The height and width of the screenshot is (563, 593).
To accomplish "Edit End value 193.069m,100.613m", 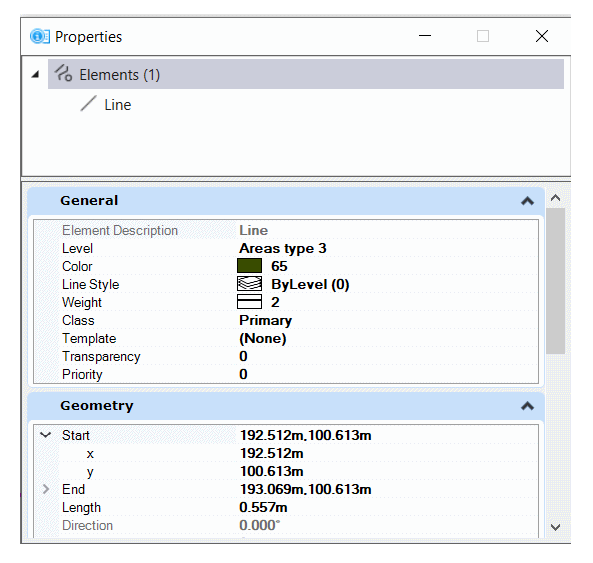I will 306,489.
